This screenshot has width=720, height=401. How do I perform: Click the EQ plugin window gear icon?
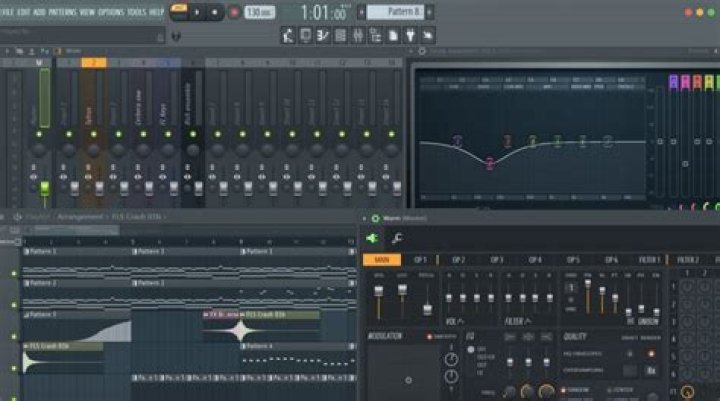pos(422,51)
